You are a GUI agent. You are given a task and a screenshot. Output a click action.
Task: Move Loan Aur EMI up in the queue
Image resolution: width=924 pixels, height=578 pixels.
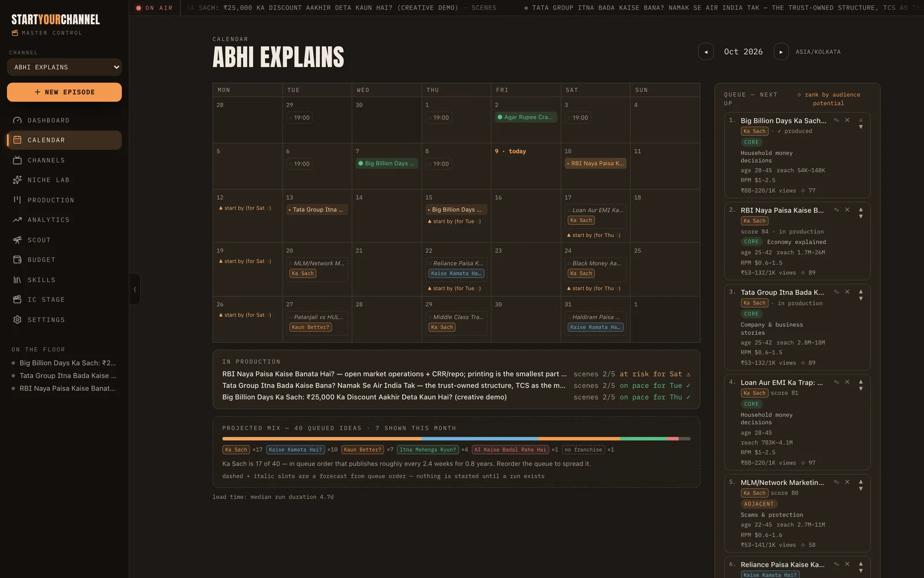tap(861, 381)
